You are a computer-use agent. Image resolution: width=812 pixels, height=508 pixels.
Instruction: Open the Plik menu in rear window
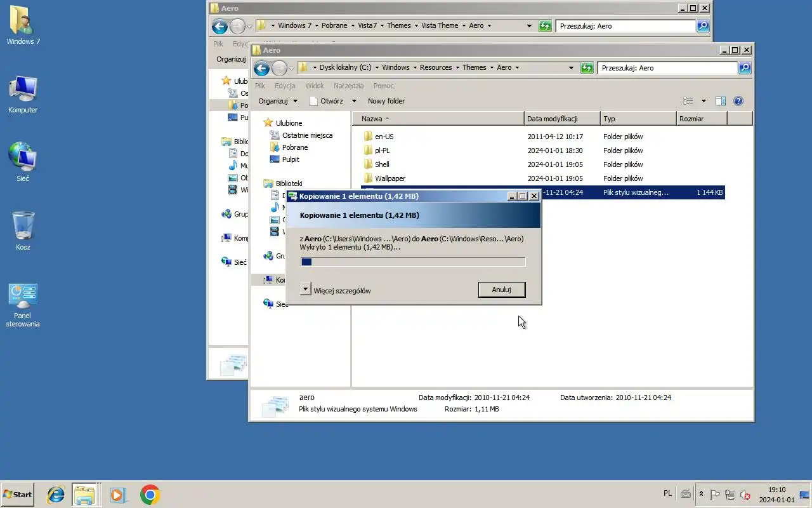[218, 44]
